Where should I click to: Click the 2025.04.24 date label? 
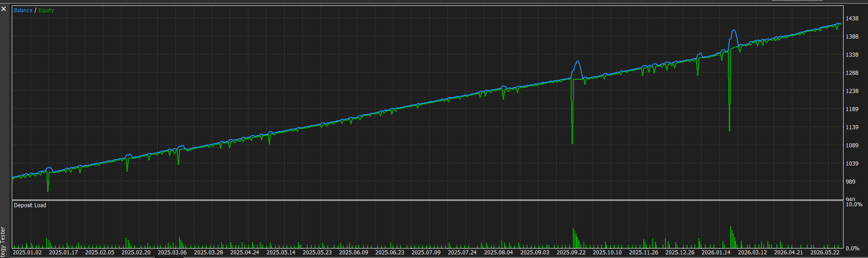[245, 253]
